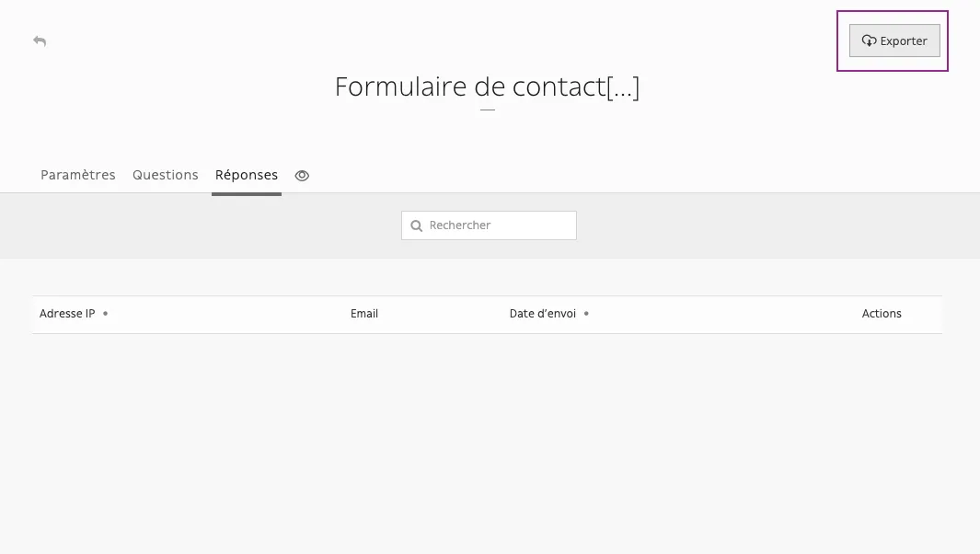Select the Réponses tab
This screenshot has width=980, height=554.
[247, 175]
